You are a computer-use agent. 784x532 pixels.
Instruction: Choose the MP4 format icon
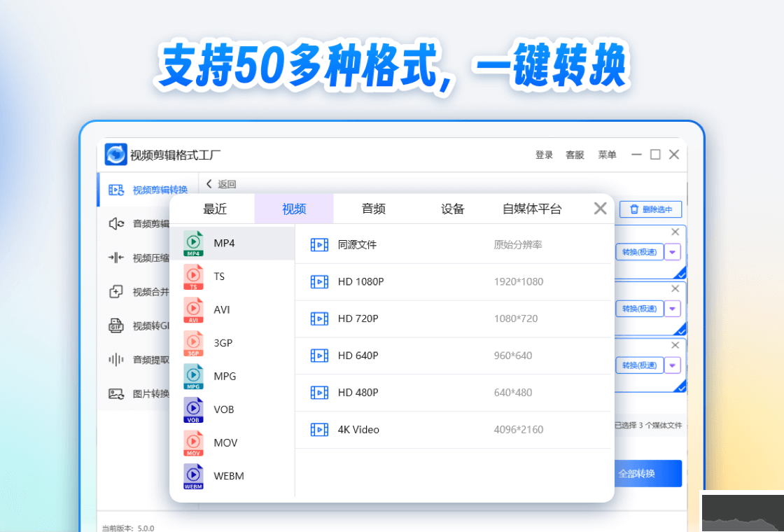(193, 243)
